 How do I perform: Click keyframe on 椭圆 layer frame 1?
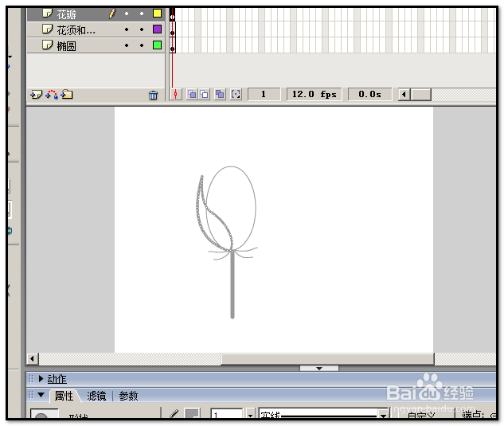coord(173,45)
